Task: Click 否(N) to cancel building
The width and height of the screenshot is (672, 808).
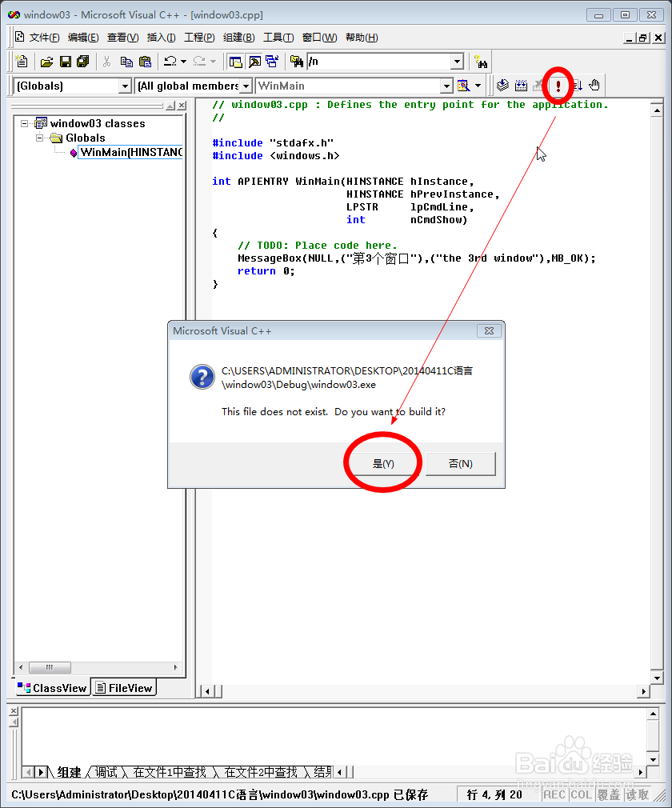Action: [x=461, y=462]
